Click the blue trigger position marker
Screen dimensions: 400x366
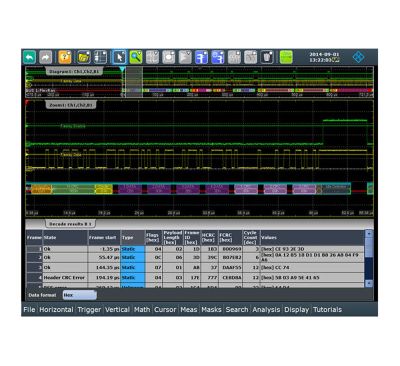(x=122, y=69)
